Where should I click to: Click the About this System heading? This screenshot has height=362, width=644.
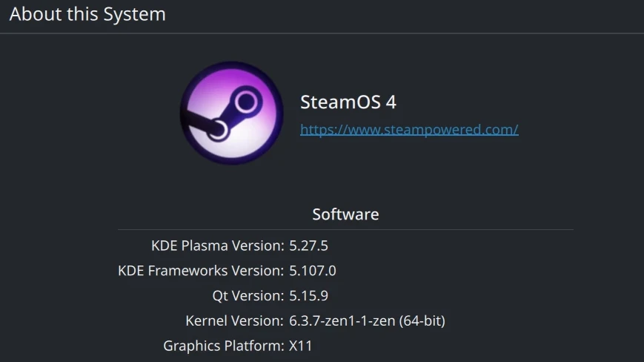coord(87,14)
